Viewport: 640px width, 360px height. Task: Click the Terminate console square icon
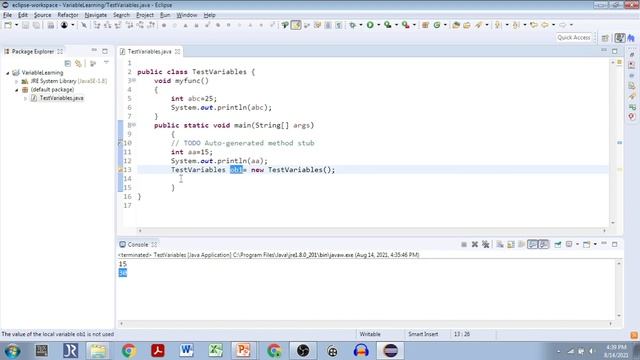click(464, 244)
